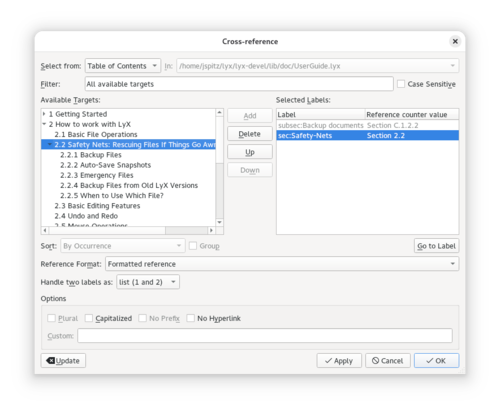The height and width of the screenshot is (412, 500).
Task: Select 2.4 Undo and Redo target
Action: point(86,216)
